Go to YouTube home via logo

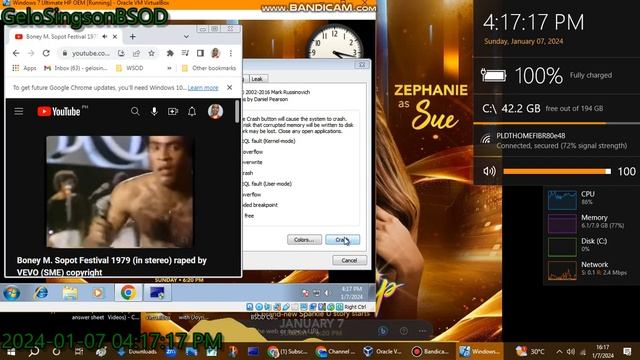tap(58, 111)
